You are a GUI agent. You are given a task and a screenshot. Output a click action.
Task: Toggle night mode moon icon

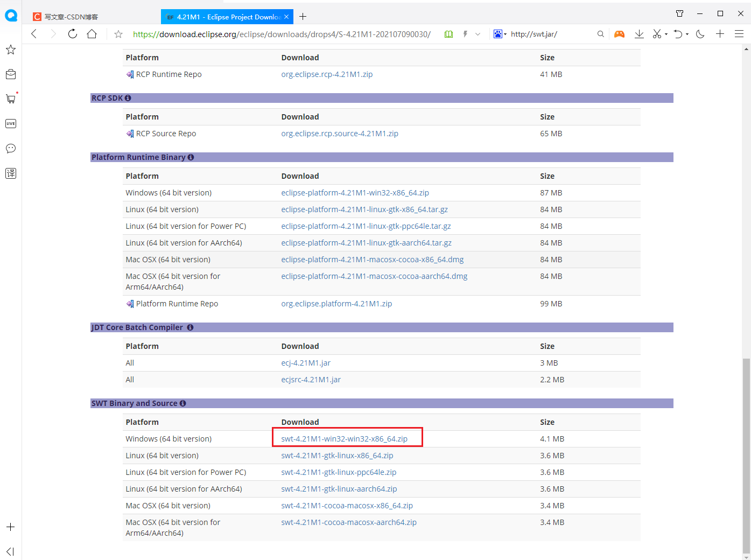[700, 34]
